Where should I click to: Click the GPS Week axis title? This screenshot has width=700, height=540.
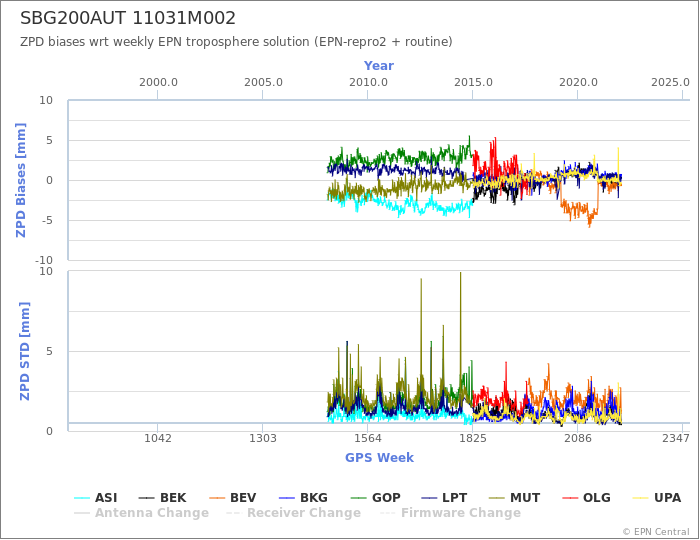379,457
